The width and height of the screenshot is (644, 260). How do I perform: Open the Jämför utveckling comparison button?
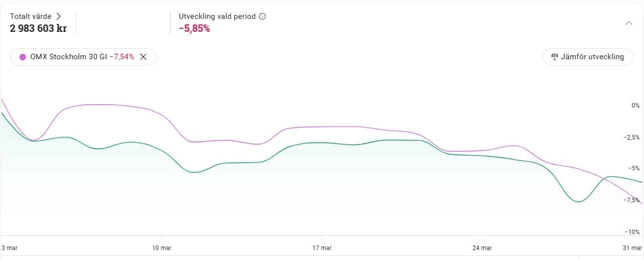tap(588, 57)
